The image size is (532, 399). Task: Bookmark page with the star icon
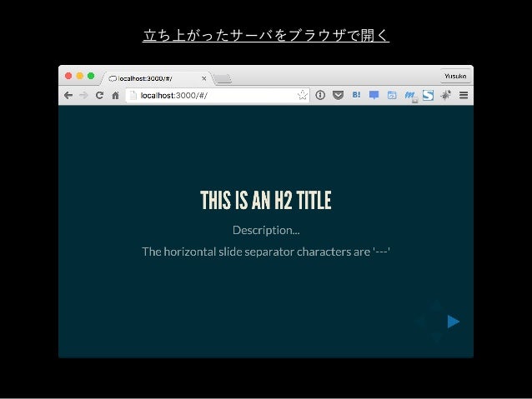click(303, 95)
